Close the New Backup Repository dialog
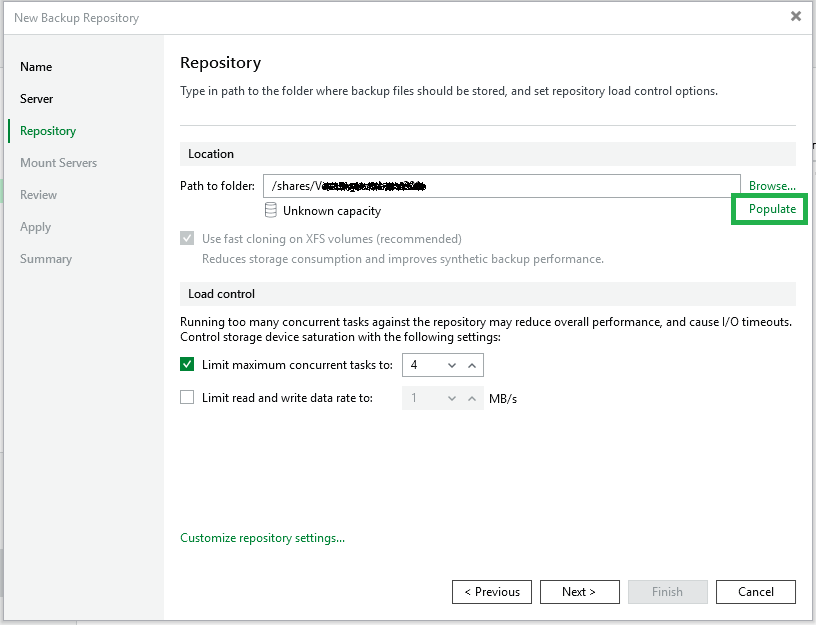Image resolution: width=816 pixels, height=625 pixels. pyautogui.click(x=795, y=17)
